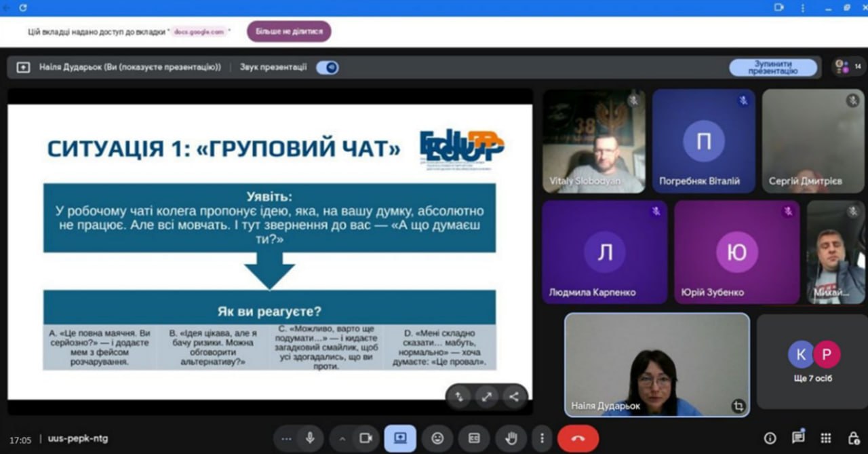Toggle the presentation audio switch
Screen dimensions: 868x454
point(328,67)
